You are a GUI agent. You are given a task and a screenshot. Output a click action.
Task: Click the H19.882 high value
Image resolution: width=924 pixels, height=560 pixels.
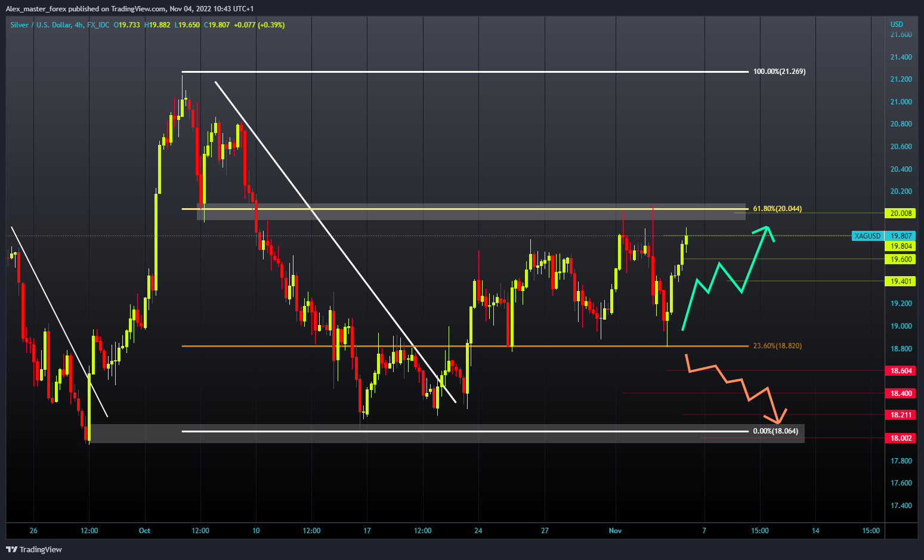[157, 25]
